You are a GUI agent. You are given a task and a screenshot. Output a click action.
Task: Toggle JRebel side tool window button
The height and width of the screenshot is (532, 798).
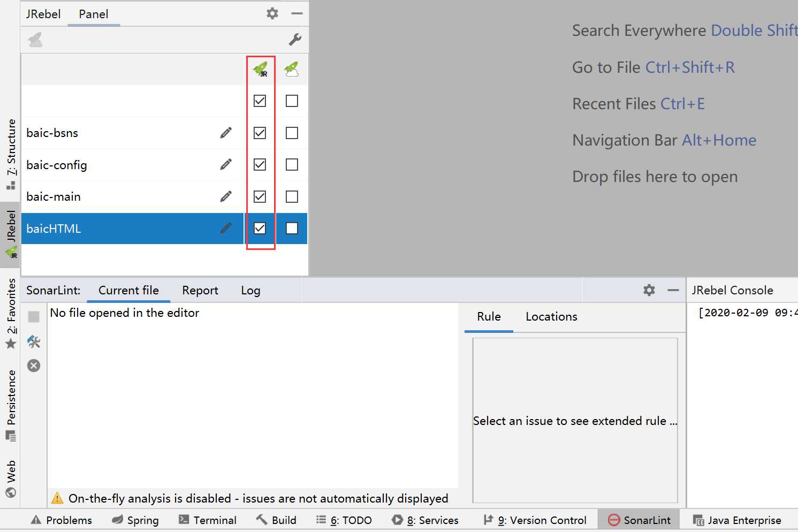(x=11, y=234)
